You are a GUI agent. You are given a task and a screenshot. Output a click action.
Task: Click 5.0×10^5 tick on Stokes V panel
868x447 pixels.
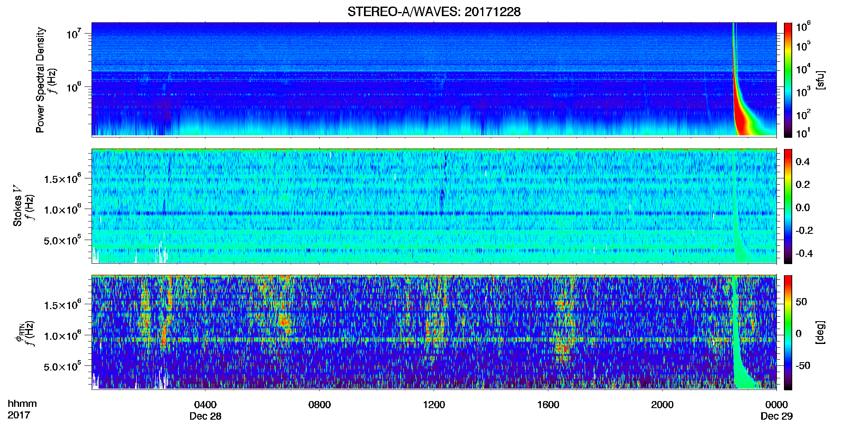click(x=62, y=240)
